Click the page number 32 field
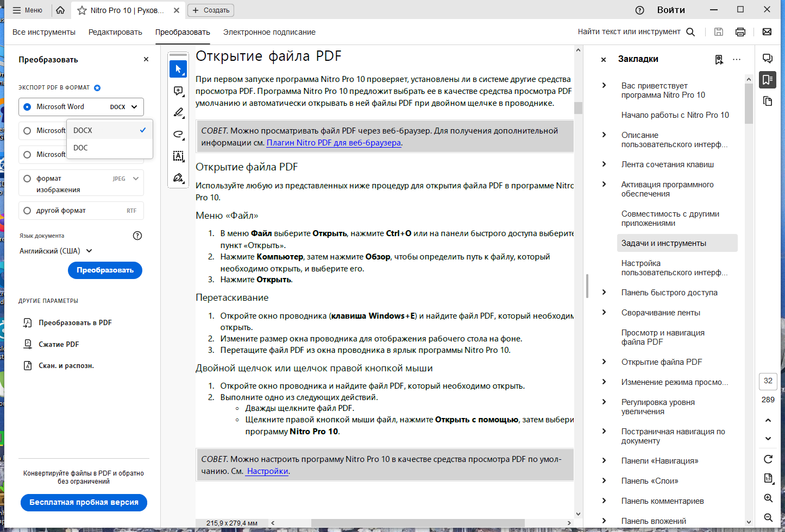This screenshot has height=532, width=785. click(768, 381)
